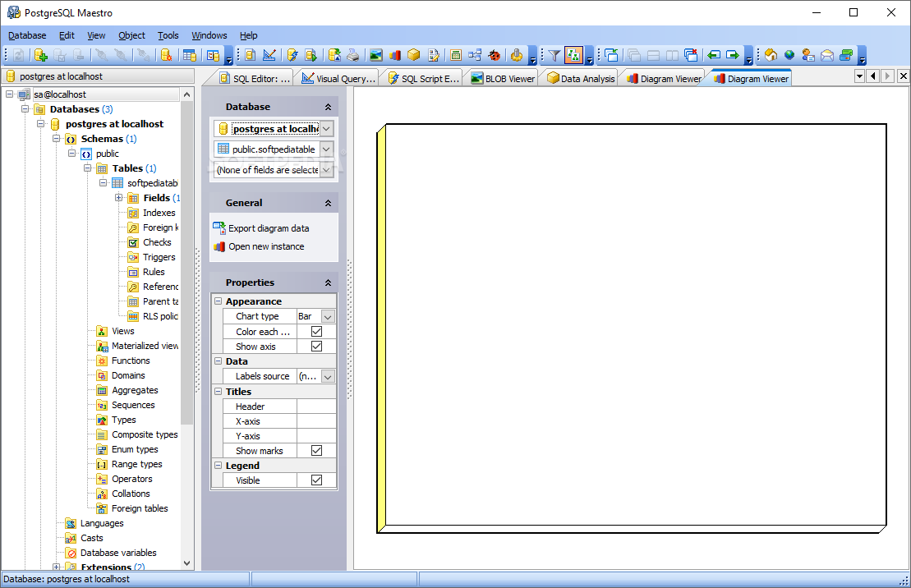This screenshot has height=588, width=911.
Task: Click the user support icon beside globe
Action: [808, 55]
